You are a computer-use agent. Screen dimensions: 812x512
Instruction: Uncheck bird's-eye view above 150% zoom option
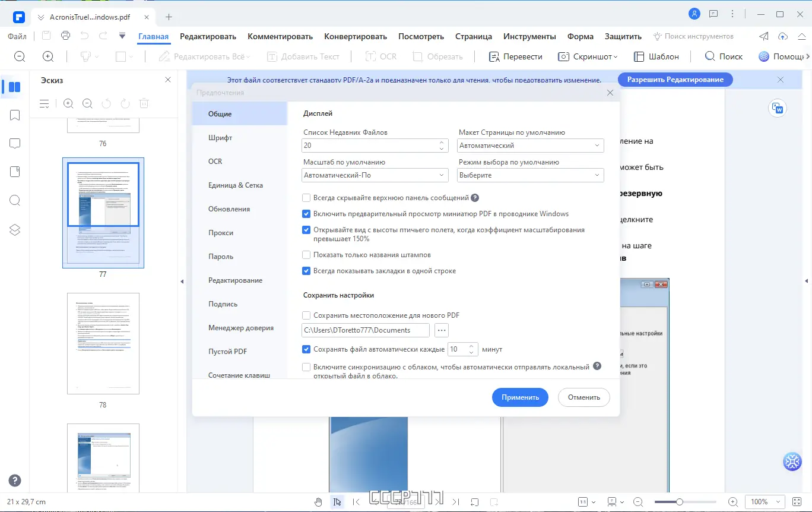(306, 230)
